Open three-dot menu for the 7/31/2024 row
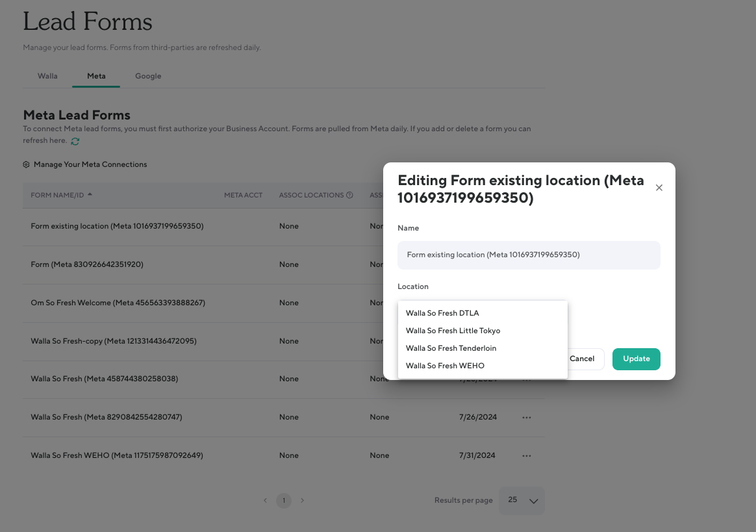The height and width of the screenshot is (532, 756). (x=526, y=456)
